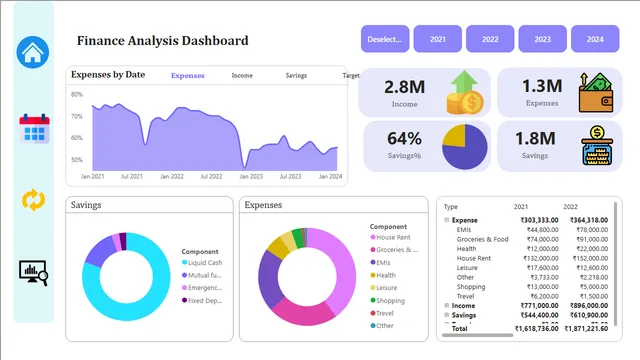Click Emergency legend swatch
The height and width of the screenshot is (360, 640).
[184, 288]
